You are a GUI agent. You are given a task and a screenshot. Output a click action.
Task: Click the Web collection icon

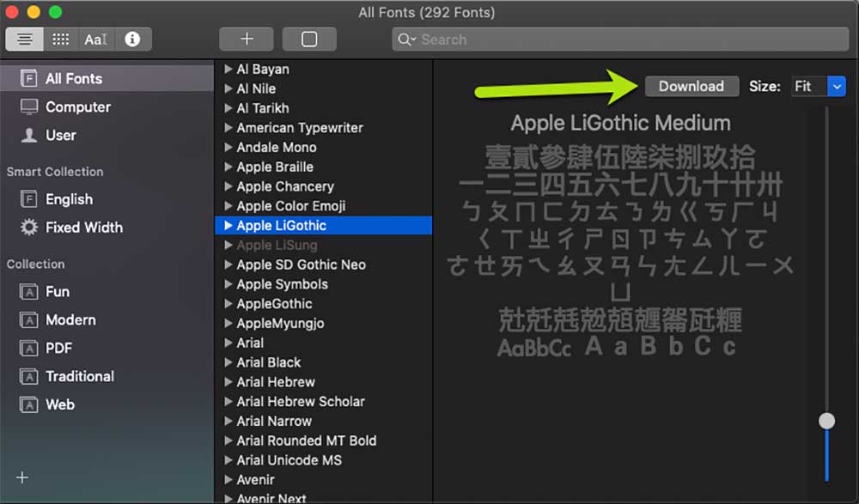tap(28, 405)
